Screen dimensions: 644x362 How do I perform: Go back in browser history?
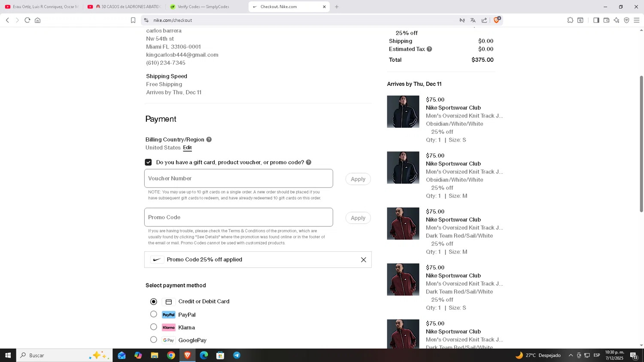pos(7,20)
